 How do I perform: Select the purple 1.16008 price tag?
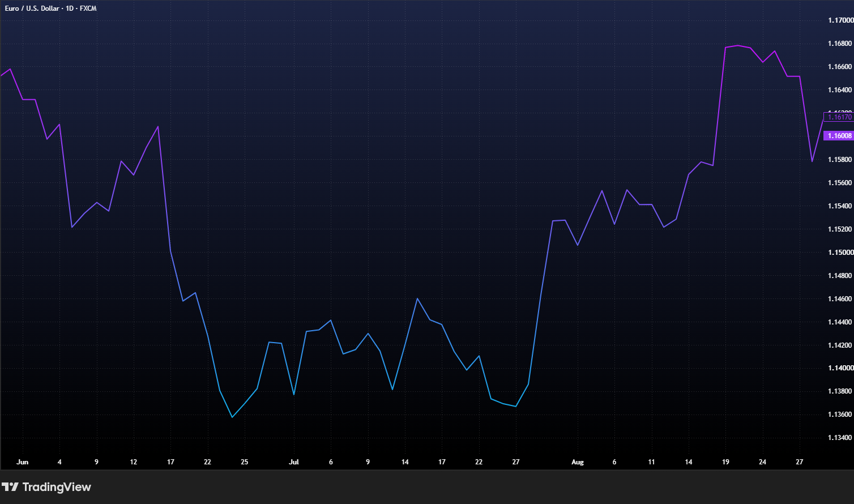point(839,136)
